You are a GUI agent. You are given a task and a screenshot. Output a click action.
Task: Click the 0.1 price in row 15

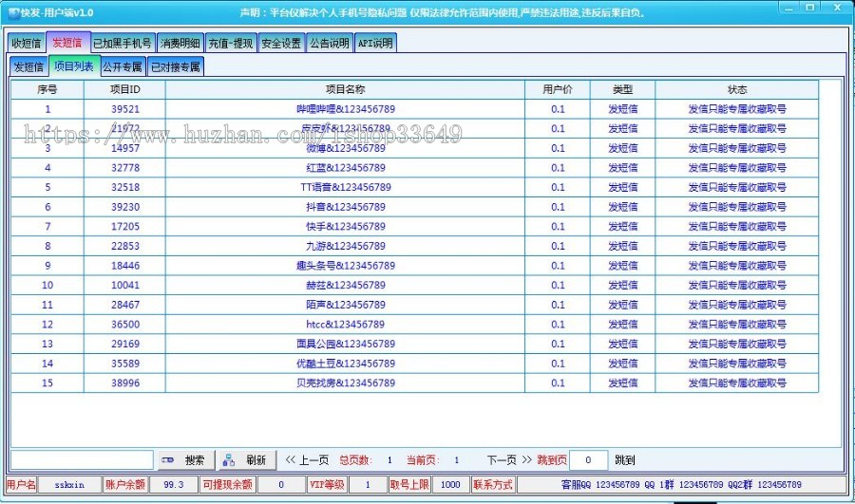pyautogui.click(x=558, y=383)
